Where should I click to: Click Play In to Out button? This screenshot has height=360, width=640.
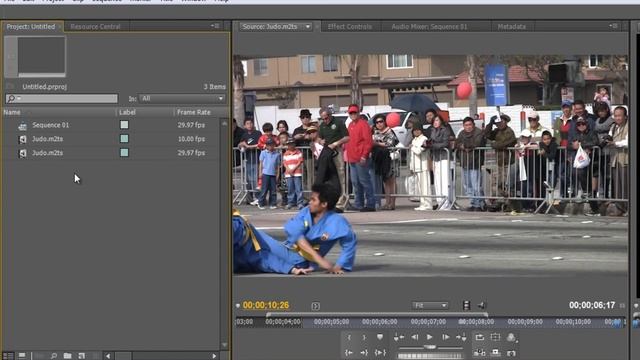[x=380, y=353]
